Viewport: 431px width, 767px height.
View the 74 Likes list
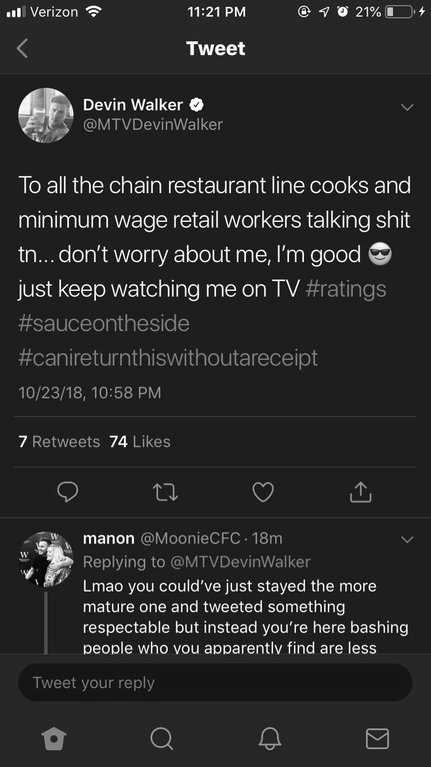(140, 442)
